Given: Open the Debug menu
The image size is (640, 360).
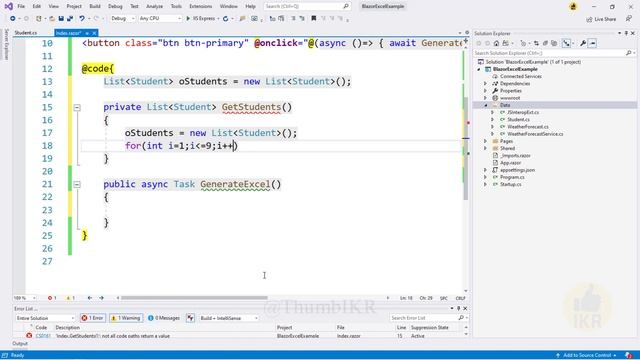Looking at the screenshot, I should (115, 7).
